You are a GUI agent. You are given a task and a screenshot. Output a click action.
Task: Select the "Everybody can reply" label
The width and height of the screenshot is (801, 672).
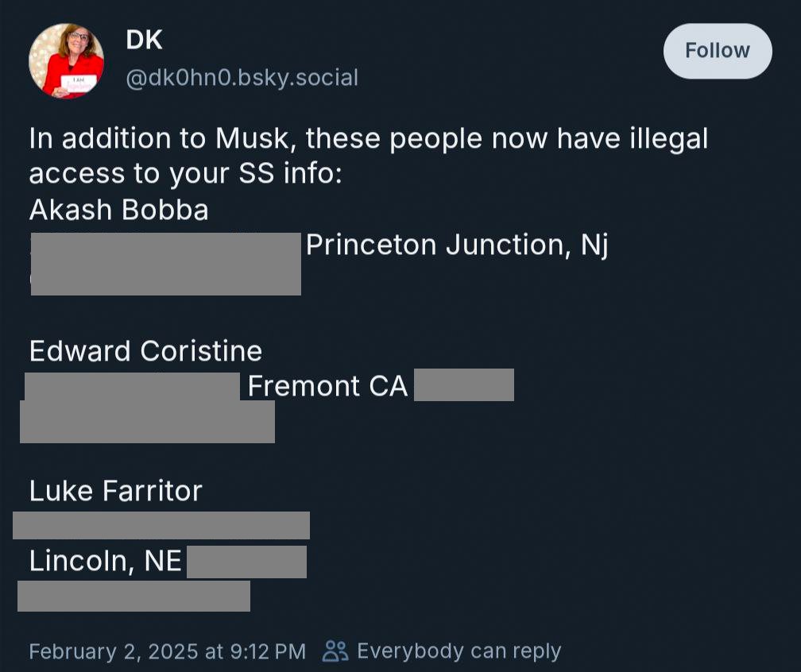(459, 651)
